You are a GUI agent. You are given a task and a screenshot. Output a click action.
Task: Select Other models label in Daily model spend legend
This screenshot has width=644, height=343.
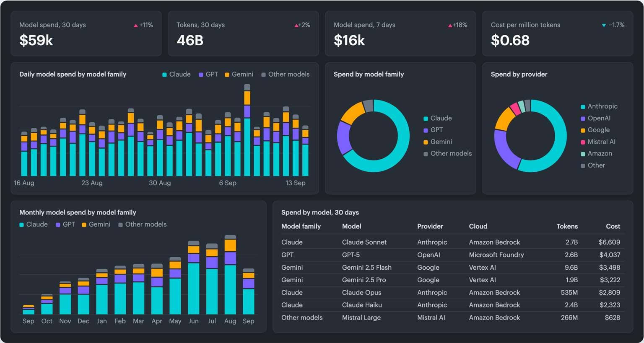tap(289, 74)
